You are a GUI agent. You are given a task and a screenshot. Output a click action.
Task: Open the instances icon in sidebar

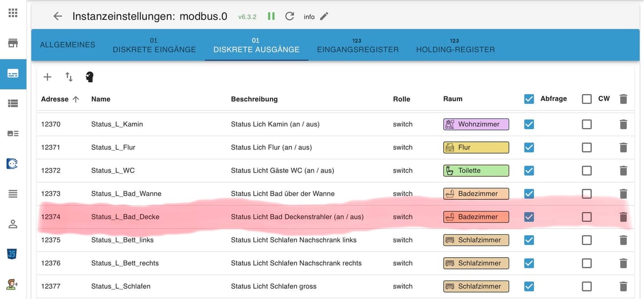(13, 73)
